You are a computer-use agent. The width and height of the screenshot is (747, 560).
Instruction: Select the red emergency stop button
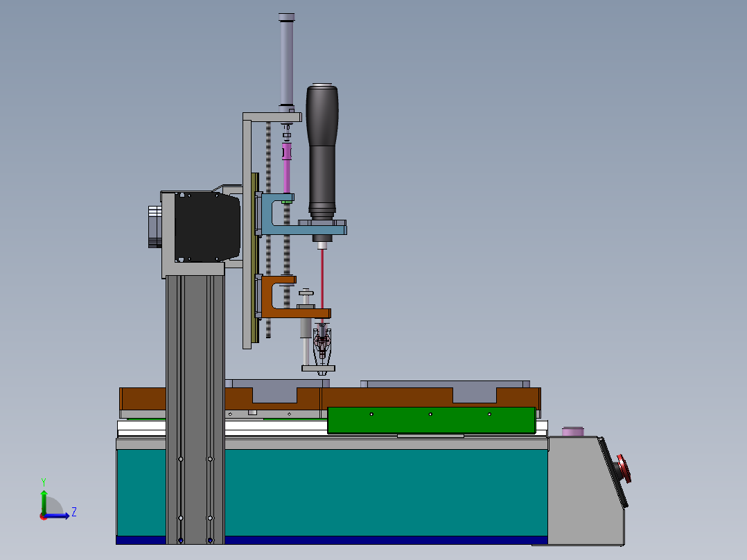tap(624, 469)
